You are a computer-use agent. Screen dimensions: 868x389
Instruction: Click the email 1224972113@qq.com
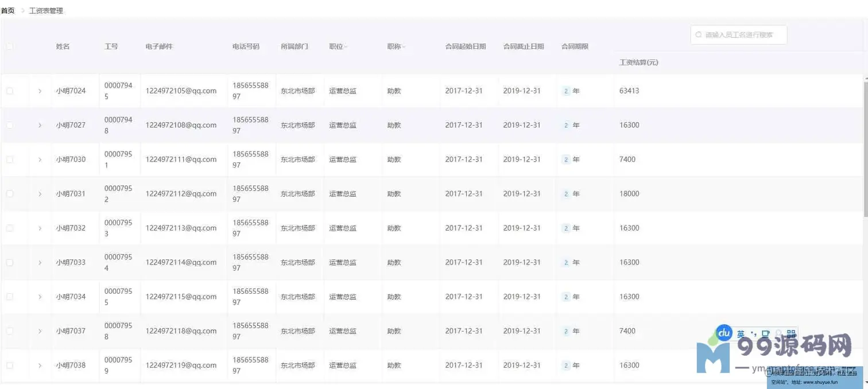click(x=181, y=228)
